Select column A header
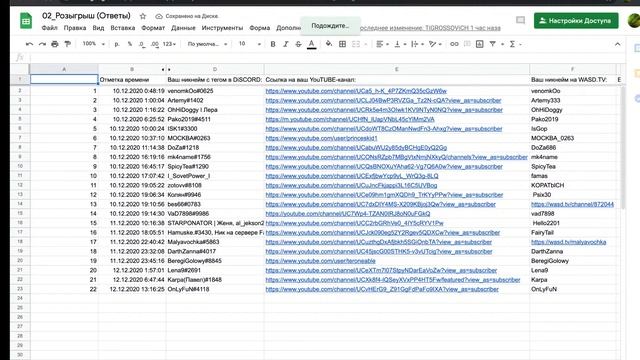Viewport: 640px width, 360px height. click(x=64, y=69)
